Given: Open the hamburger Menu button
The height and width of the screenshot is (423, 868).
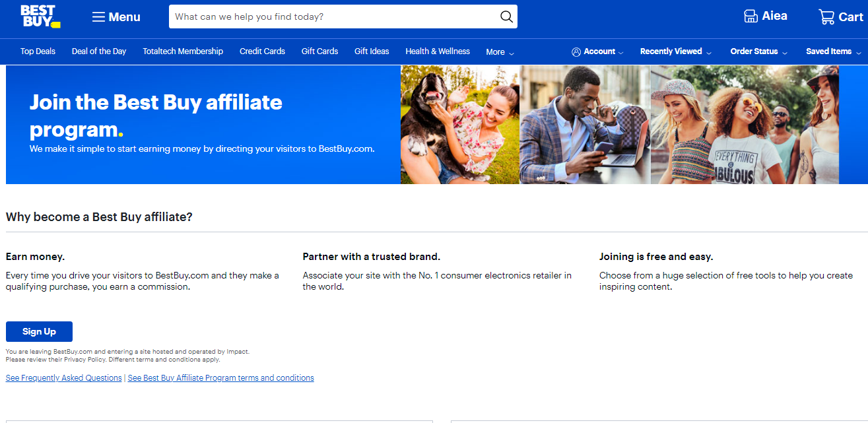Looking at the screenshot, I should [116, 17].
